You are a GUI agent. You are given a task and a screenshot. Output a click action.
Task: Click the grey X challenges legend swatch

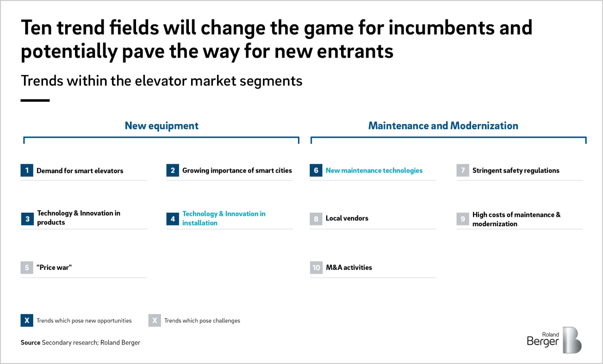(x=155, y=320)
